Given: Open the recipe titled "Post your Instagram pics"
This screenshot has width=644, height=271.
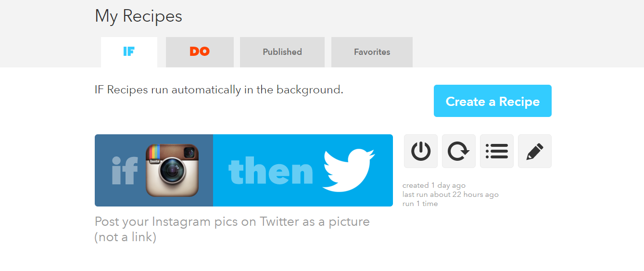Looking at the screenshot, I should pos(232,222).
